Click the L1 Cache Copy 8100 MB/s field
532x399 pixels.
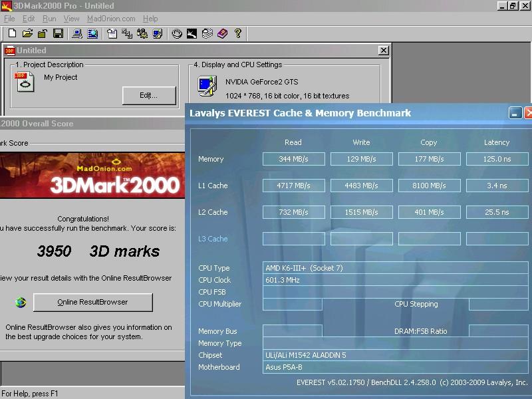tap(429, 186)
